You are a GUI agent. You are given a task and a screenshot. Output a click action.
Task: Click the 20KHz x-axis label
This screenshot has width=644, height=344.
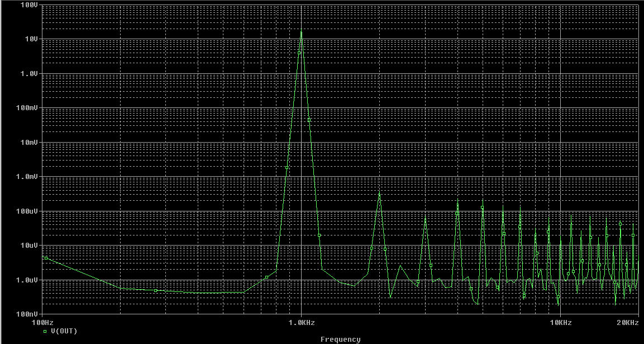click(627, 323)
